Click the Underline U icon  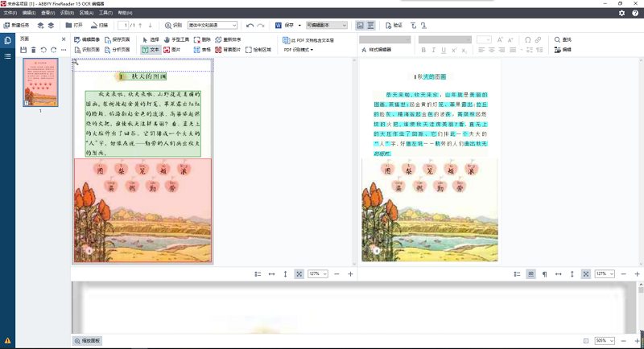pos(444,50)
